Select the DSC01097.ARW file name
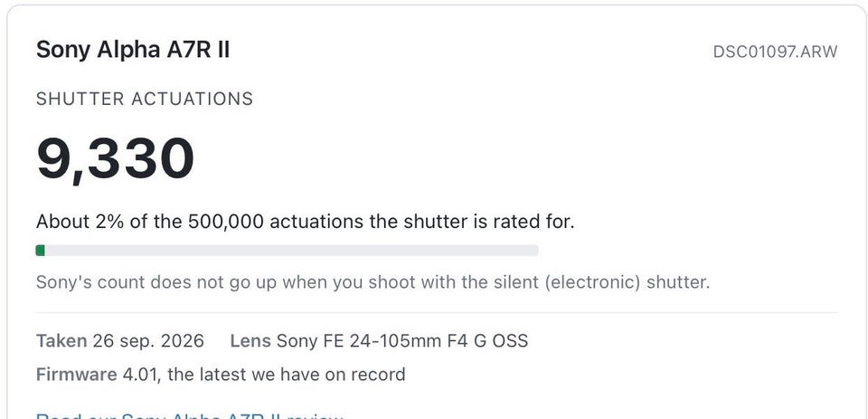The height and width of the screenshot is (419, 868). pyautogui.click(x=775, y=52)
